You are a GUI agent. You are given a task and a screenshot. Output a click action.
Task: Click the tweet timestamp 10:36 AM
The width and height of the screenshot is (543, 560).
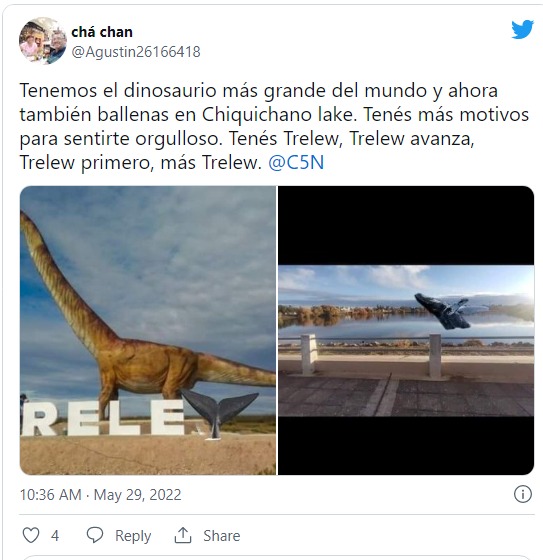(50, 495)
